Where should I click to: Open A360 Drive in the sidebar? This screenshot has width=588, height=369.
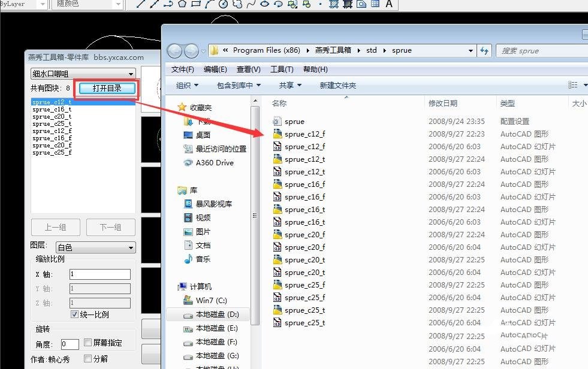[215, 162]
